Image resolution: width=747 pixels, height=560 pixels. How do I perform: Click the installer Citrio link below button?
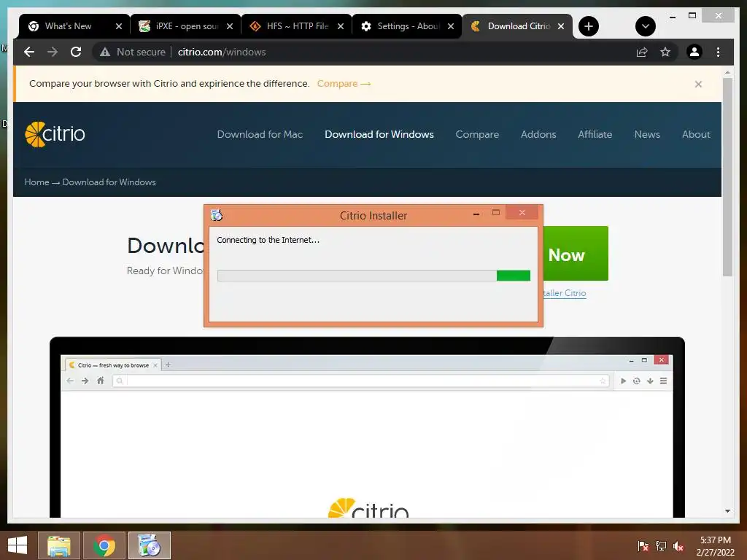pyautogui.click(x=565, y=293)
